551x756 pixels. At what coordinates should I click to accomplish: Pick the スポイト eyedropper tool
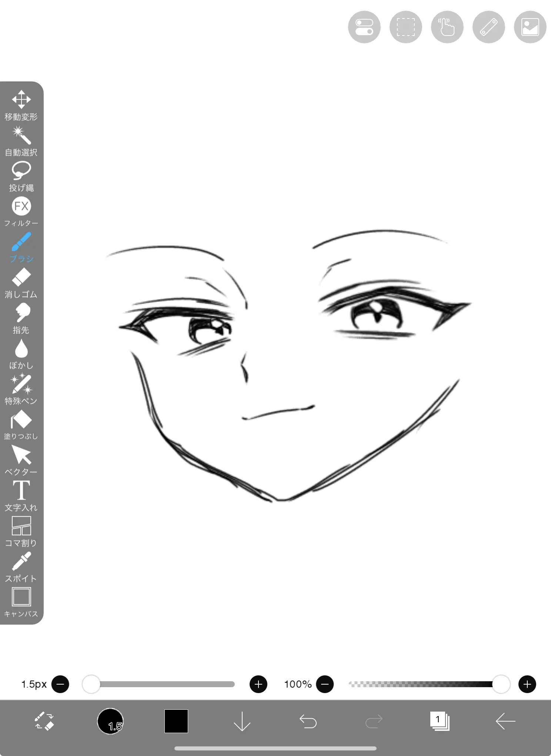(21, 567)
